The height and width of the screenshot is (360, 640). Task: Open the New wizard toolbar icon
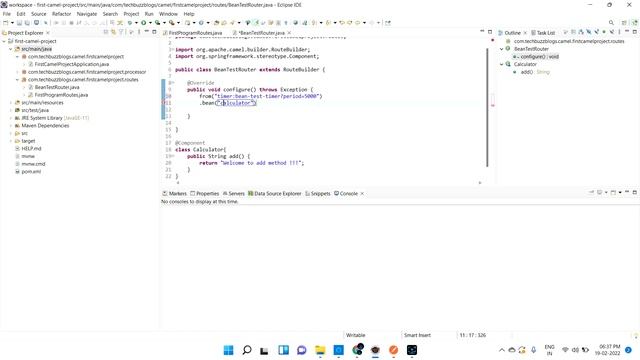tap(6, 23)
